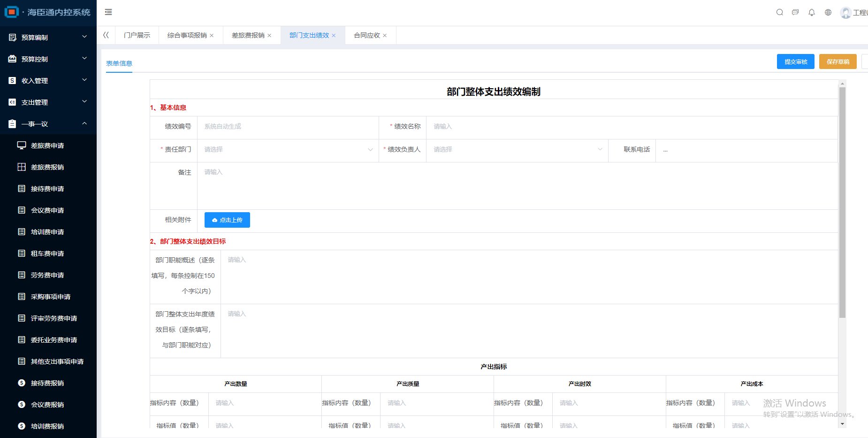
Task: Expand the 预算编制 menu chevron
Action: [x=84, y=37]
